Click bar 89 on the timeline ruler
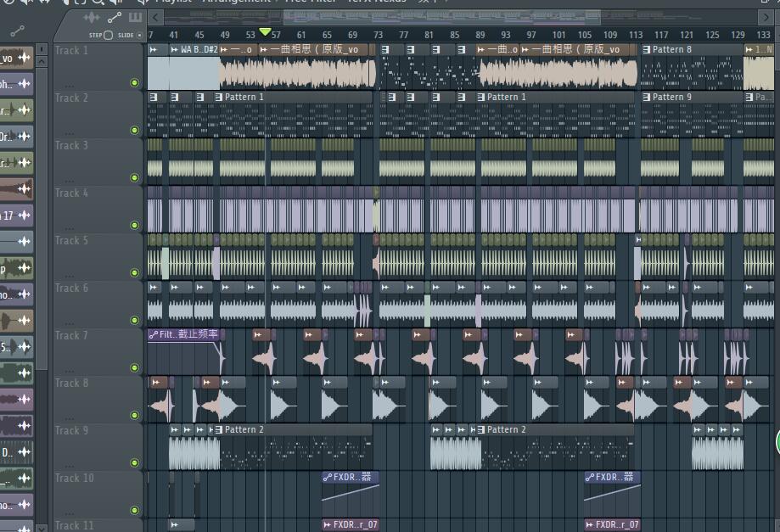The height and width of the screenshot is (532, 780). (480, 35)
